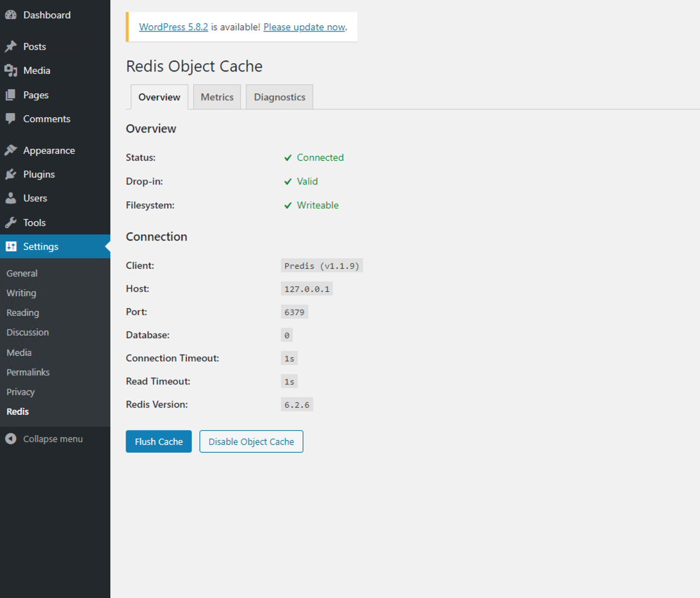Open the Comments menu label
The height and width of the screenshot is (598, 700).
click(x=47, y=119)
